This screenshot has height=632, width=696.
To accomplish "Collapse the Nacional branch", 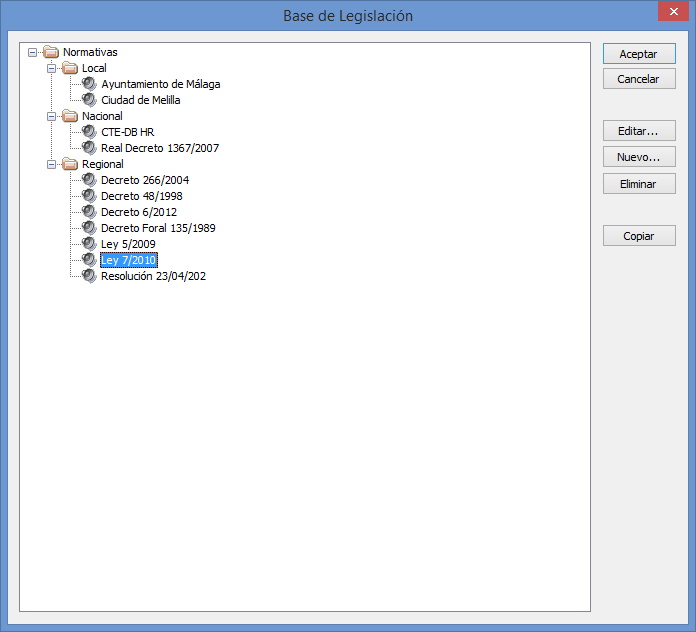I will coord(51,116).
